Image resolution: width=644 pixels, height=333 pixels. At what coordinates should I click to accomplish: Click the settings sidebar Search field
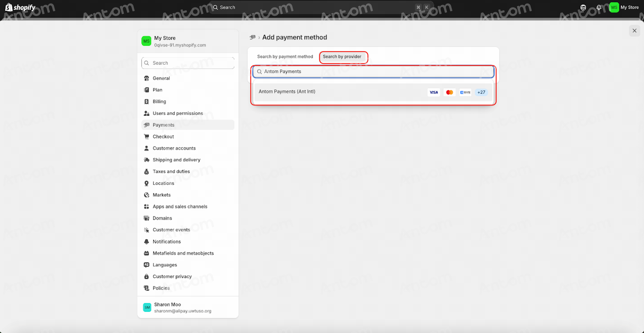point(188,63)
